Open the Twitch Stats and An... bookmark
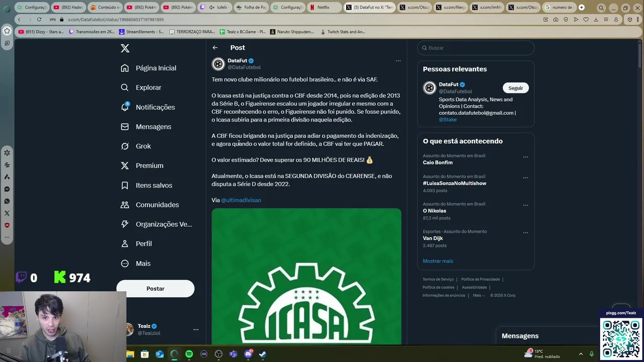 [x=343, y=32]
